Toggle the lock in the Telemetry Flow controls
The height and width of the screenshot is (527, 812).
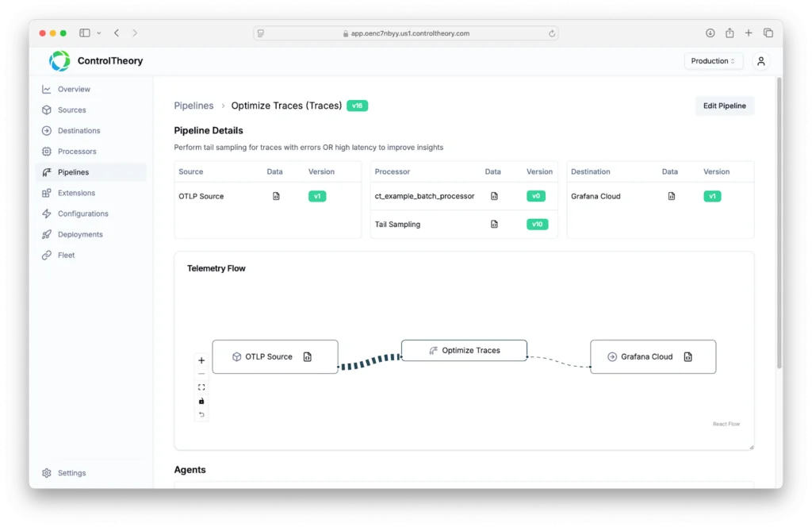tap(201, 401)
